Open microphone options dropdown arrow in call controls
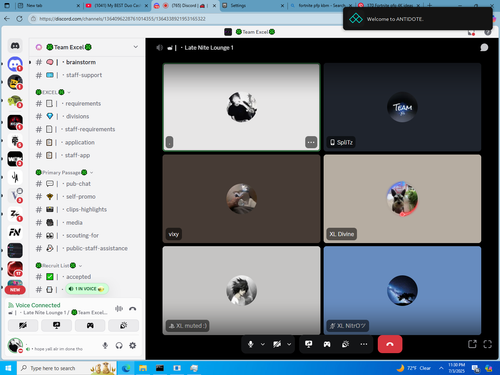Viewport: 500px width, 375px height. click(x=263, y=344)
